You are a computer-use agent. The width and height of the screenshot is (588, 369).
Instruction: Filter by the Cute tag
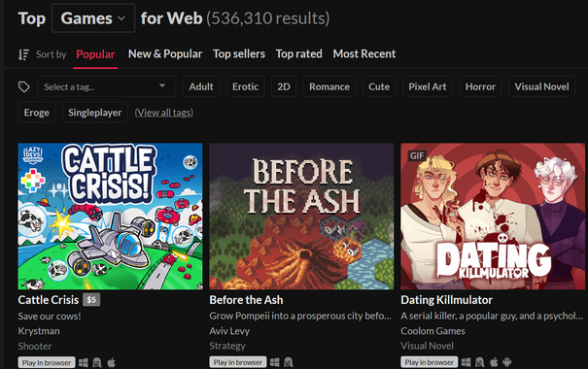point(379,86)
